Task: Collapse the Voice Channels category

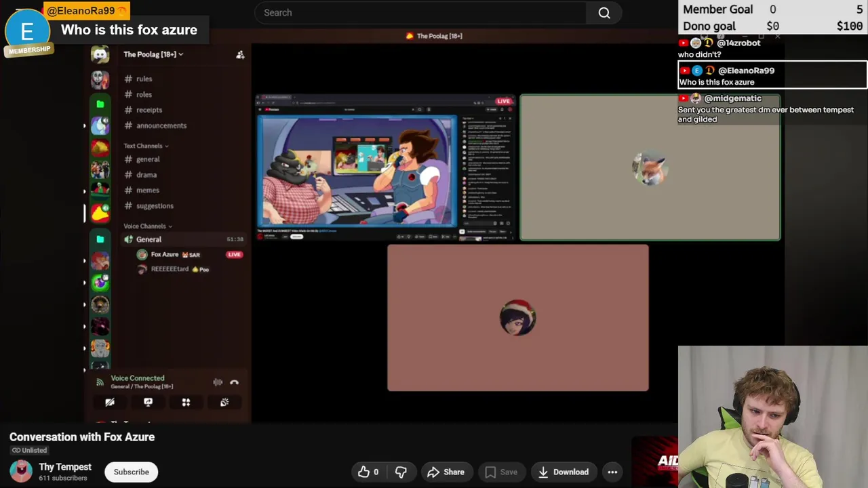Action: [148, 226]
